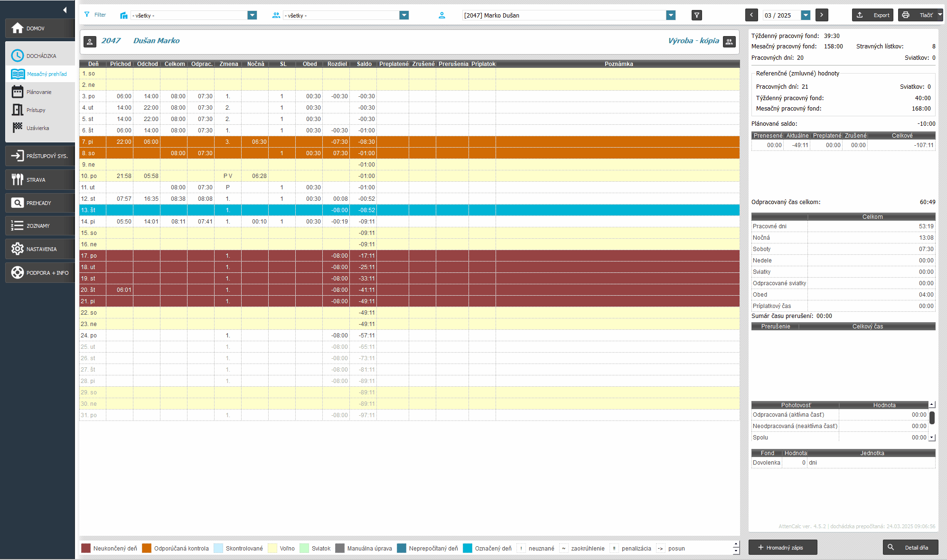Expand the department filter dropdown
This screenshot has height=560, width=947.
pos(252,15)
